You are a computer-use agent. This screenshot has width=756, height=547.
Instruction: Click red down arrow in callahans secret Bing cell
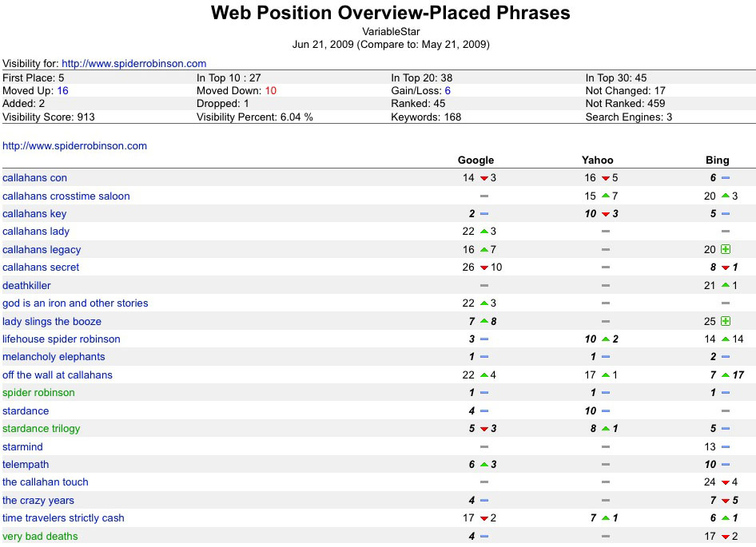click(x=725, y=268)
